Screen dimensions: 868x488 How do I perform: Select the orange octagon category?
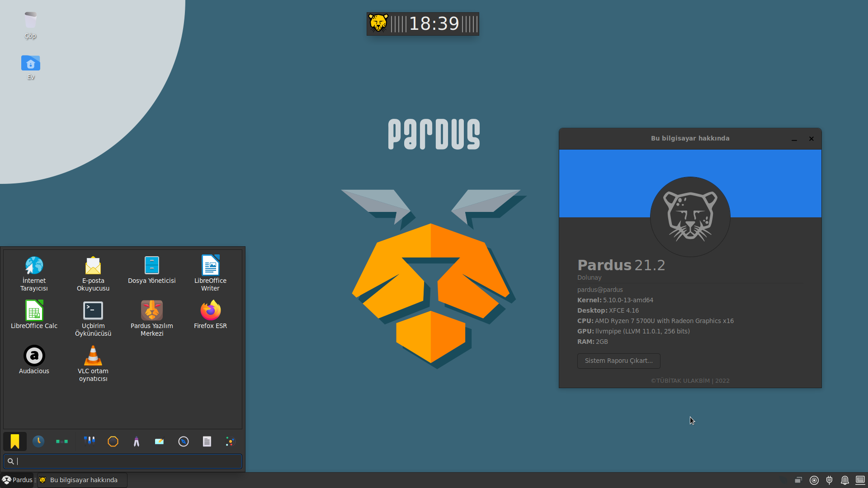[x=113, y=441]
